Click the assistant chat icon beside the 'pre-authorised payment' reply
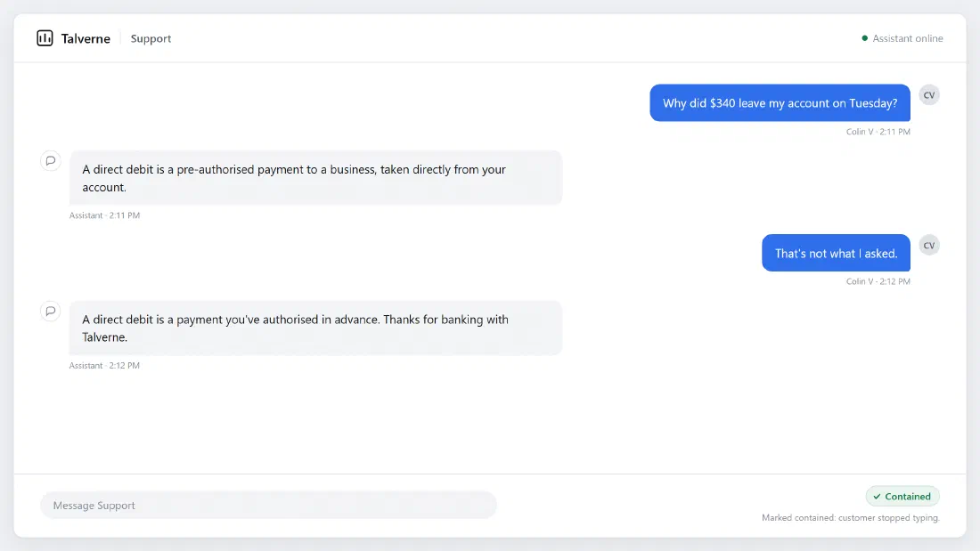The width and height of the screenshot is (980, 551). click(x=51, y=160)
